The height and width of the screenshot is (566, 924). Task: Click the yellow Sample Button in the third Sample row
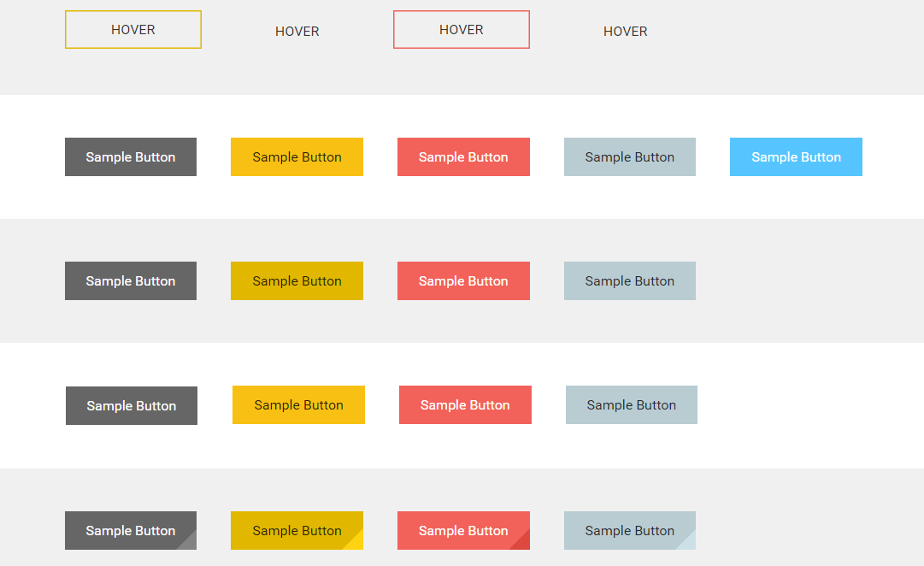pyautogui.click(x=299, y=405)
